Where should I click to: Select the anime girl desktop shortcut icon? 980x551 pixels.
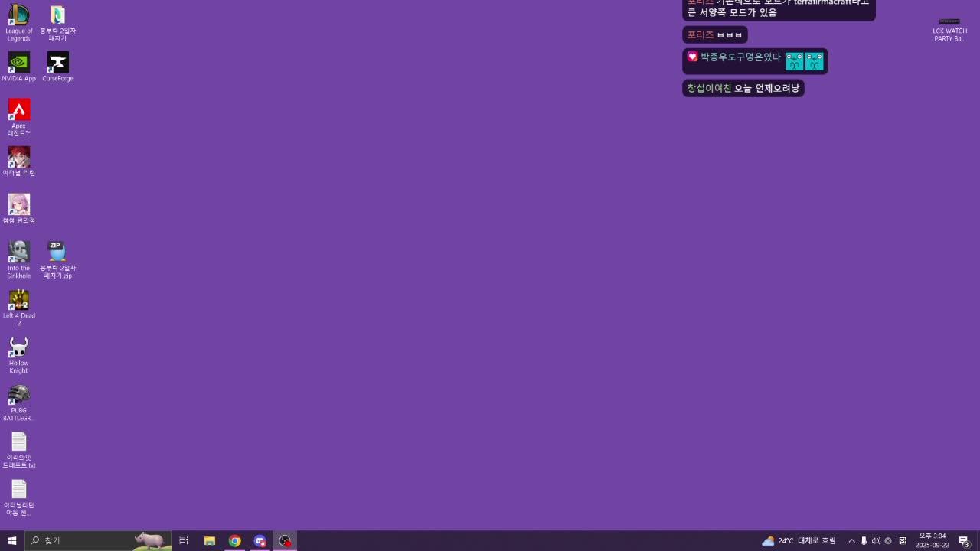click(x=18, y=209)
